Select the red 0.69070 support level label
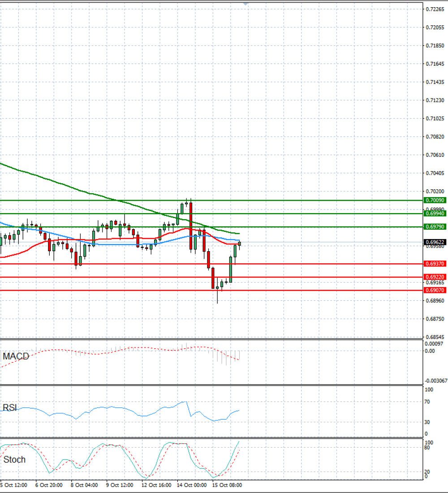This screenshot has height=493, width=448. [435, 290]
